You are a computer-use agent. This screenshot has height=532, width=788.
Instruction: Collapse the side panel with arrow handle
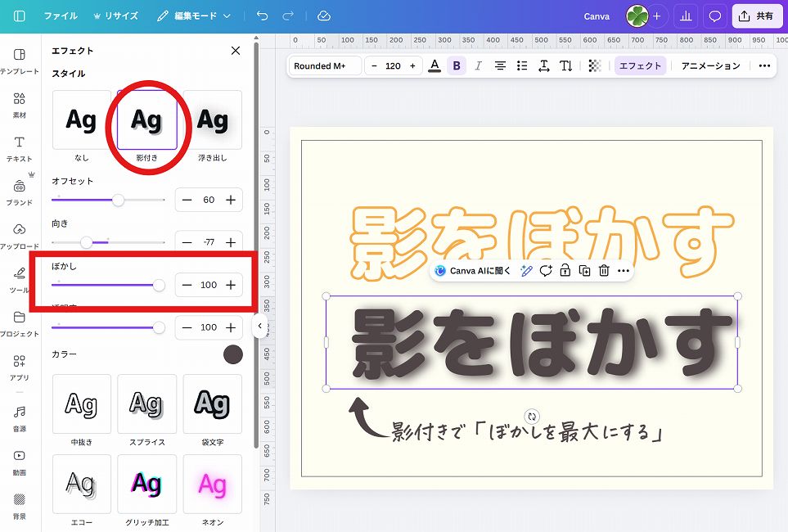pyautogui.click(x=260, y=326)
